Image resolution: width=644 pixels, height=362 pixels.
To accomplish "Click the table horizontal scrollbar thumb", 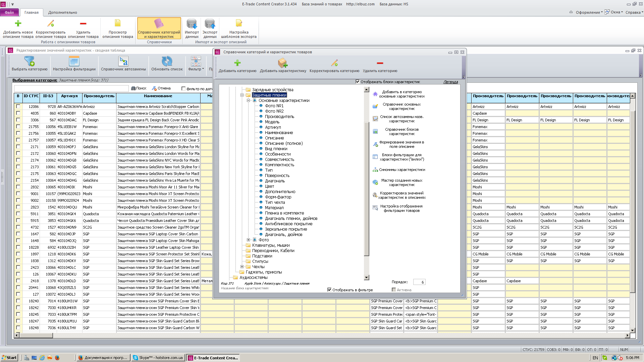I will coord(36,335).
